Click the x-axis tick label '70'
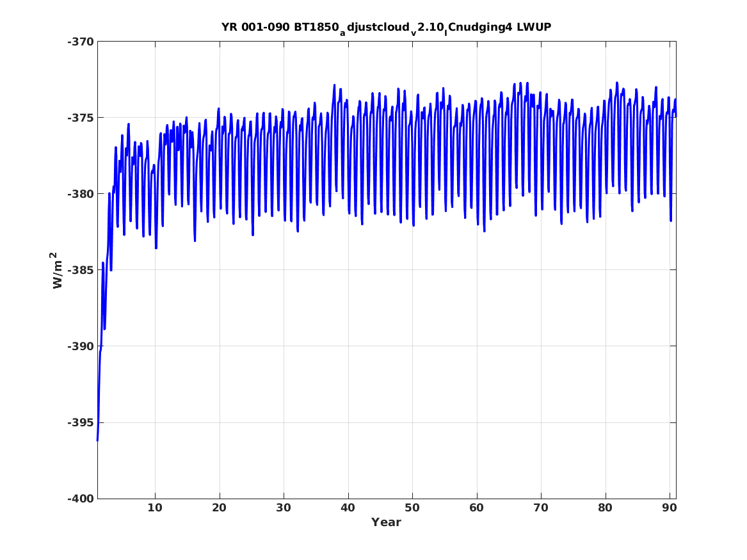This screenshot has height=560, width=747. pyautogui.click(x=541, y=508)
